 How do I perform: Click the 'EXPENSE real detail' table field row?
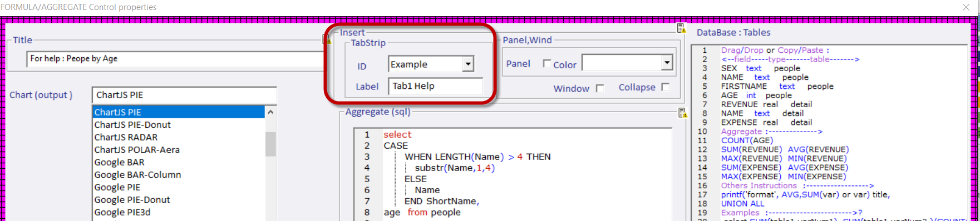766,122
